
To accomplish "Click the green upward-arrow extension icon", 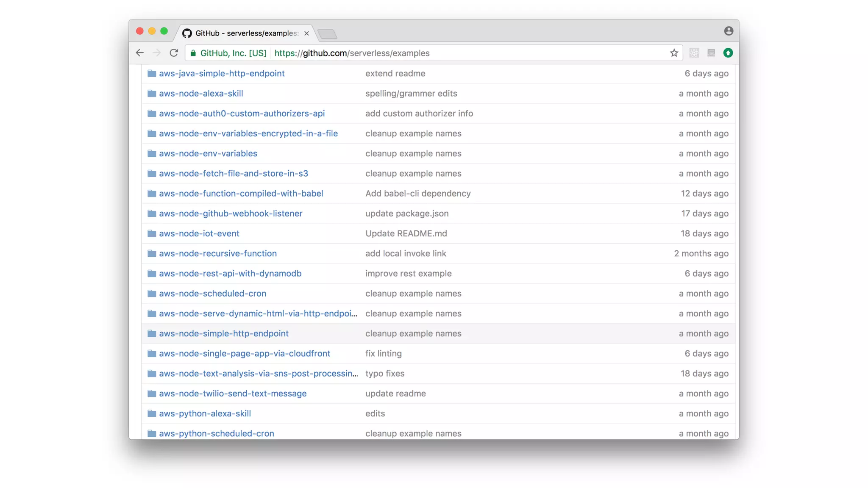I will click(x=728, y=53).
